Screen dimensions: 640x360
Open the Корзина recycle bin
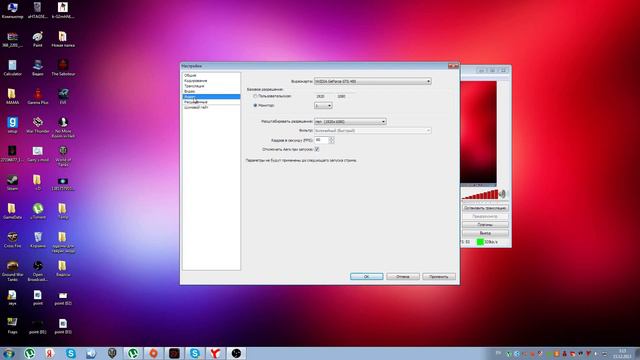(x=38, y=240)
